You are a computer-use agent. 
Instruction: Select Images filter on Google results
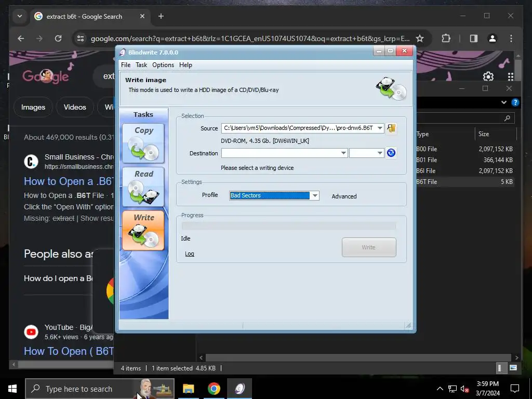tap(33, 107)
